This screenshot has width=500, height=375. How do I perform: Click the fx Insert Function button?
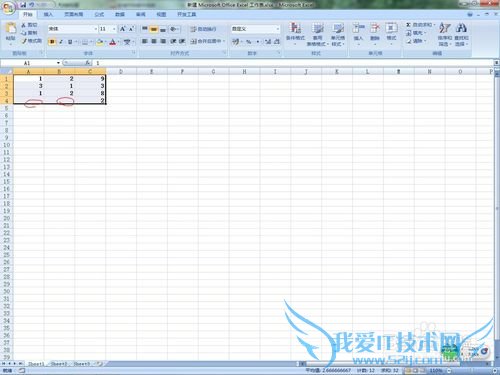point(87,63)
